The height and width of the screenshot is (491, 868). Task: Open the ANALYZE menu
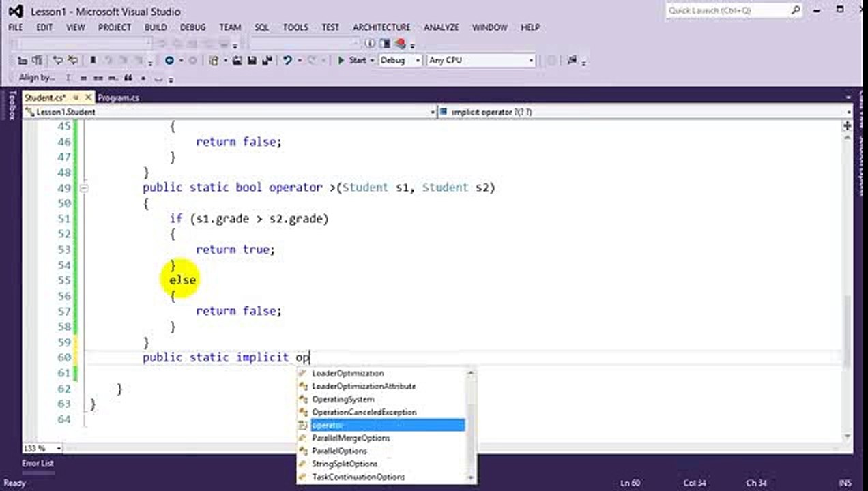(442, 27)
